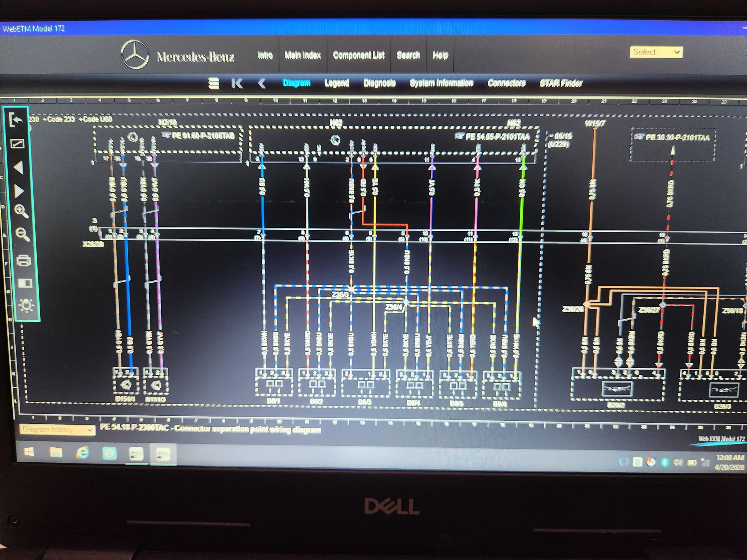
Task: Click the X26/38 connector label
Action: pyautogui.click(x=93, y=244)
